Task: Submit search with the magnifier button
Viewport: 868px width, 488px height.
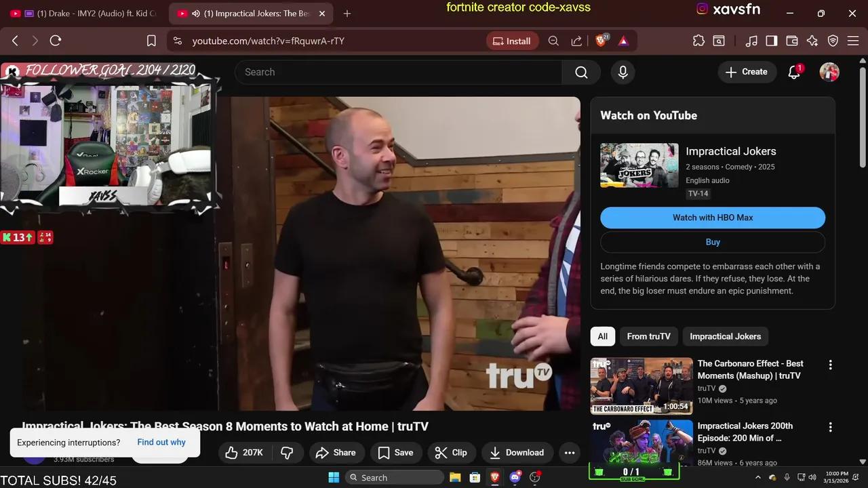Action: (581, 72)
